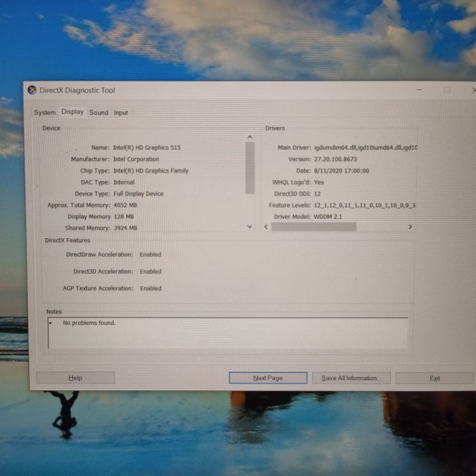Click the Exit button
Screen dimensions: 476x476
[x=434, y=378]
